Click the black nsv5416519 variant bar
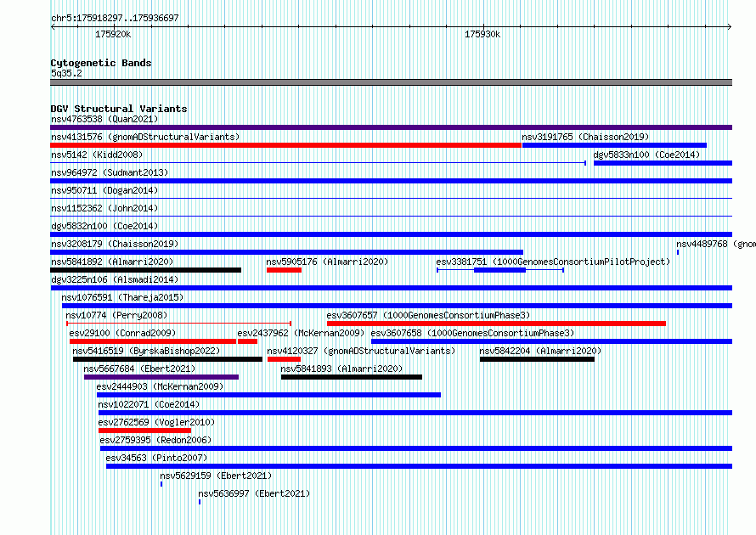This screenshot has height=535, width=756. (x=168, y=359)
